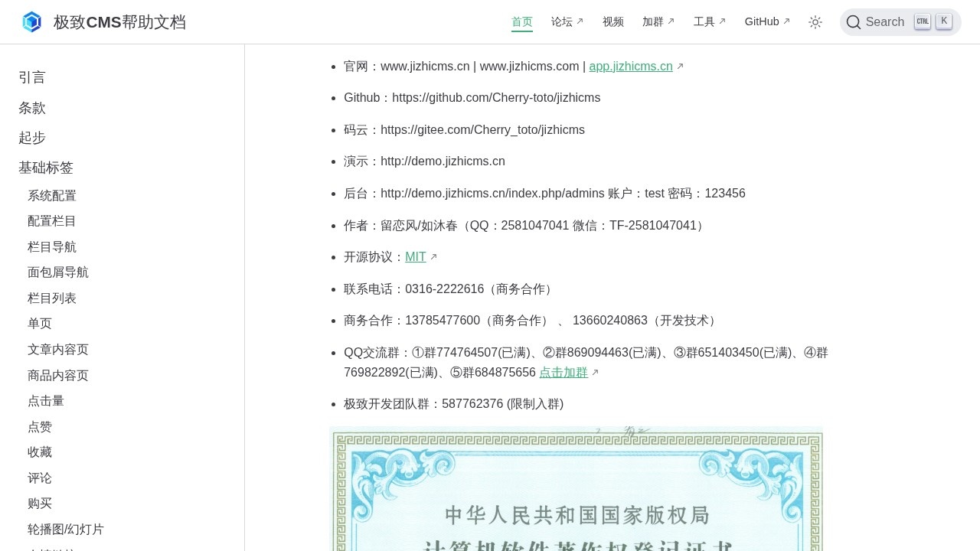Viewport: 980px width, 551px height.
Task: Go to the 视频 nav item
Action: [613, 22]
